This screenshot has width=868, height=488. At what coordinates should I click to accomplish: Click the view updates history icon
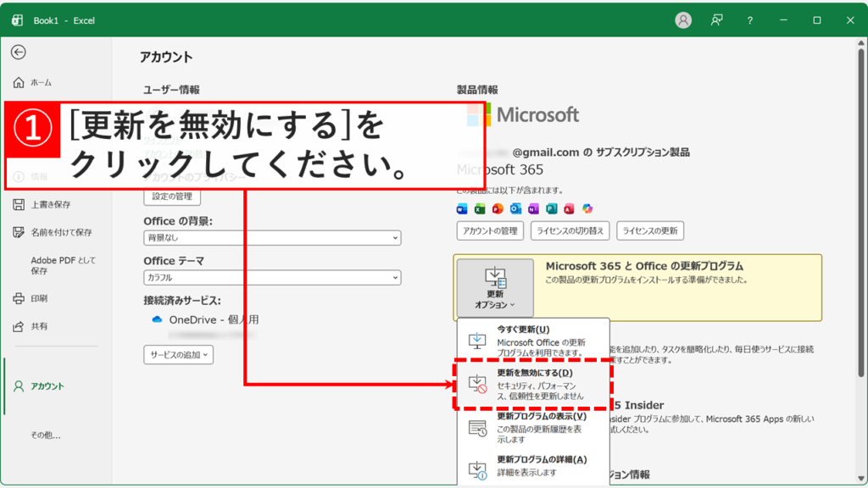coord(477,428)
